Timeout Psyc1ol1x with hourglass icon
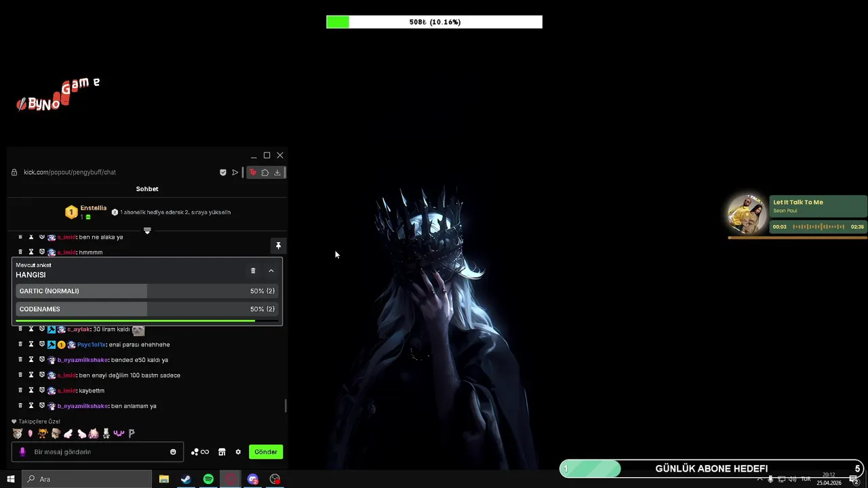 pos(31,344)
